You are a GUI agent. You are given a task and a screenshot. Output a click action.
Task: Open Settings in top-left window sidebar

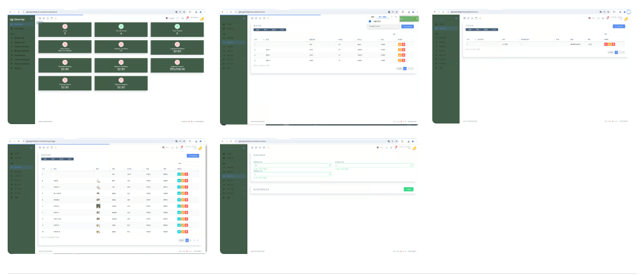pyautogui.click(x=19, y=68)
